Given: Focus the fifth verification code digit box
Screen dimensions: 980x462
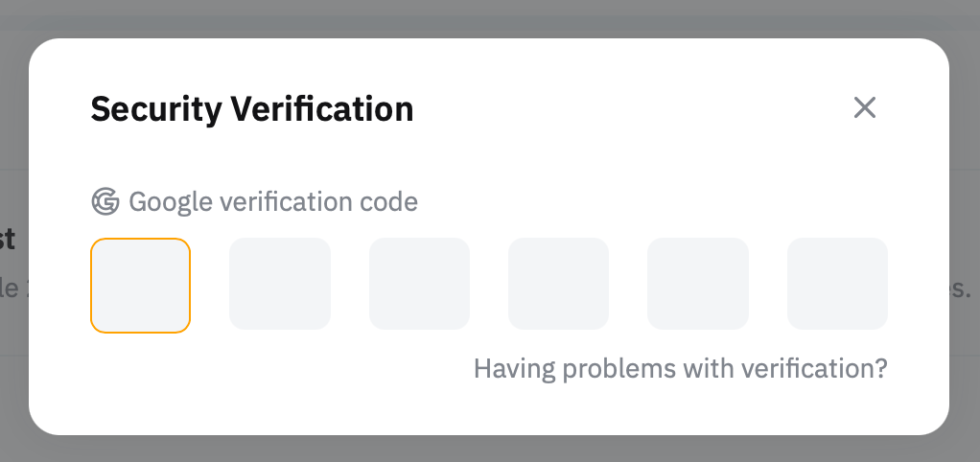Looking at the screenshot, I should pyautogui.click(x=697, y=285).
